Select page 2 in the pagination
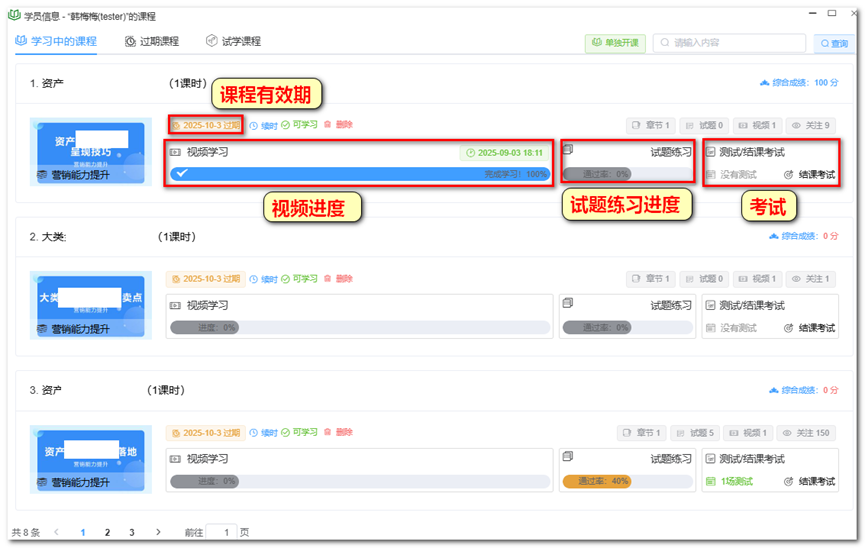This screenshot has height=548, width=865. 107,533
